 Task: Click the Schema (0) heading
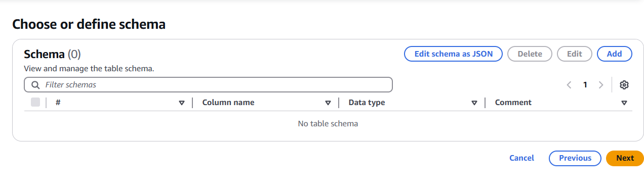[53, 54]
